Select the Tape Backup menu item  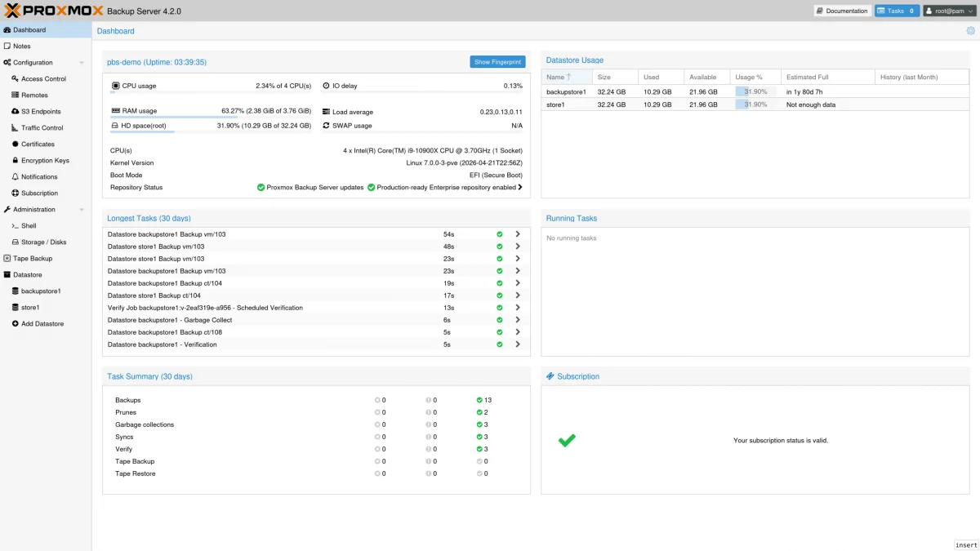pos(32,259)
